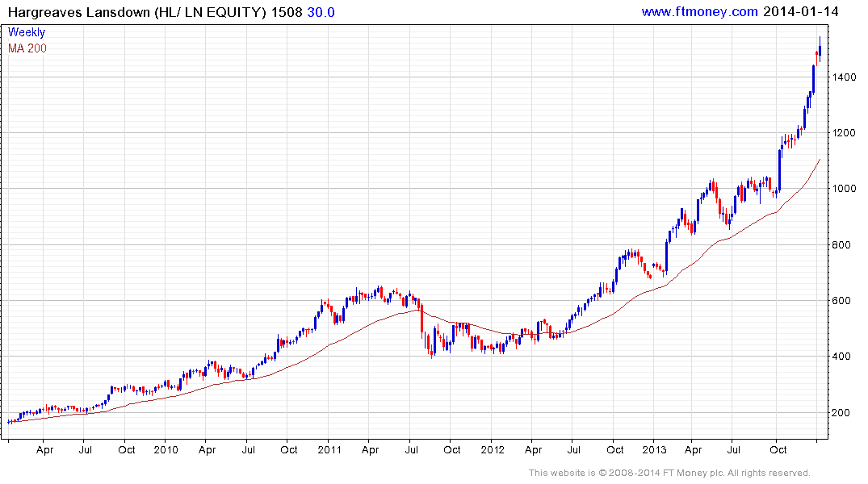Click the 2011 year label on time axis
Screen dimensions: 868x484
click(x=329, y=449)
